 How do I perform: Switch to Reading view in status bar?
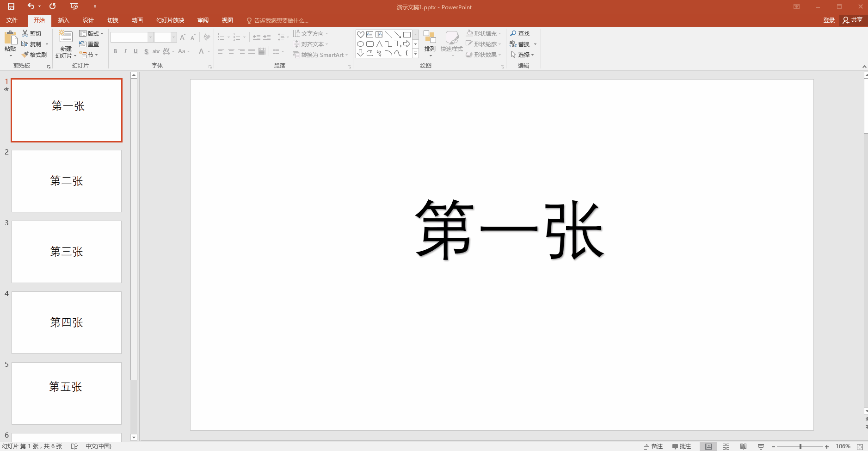(743, 446)
